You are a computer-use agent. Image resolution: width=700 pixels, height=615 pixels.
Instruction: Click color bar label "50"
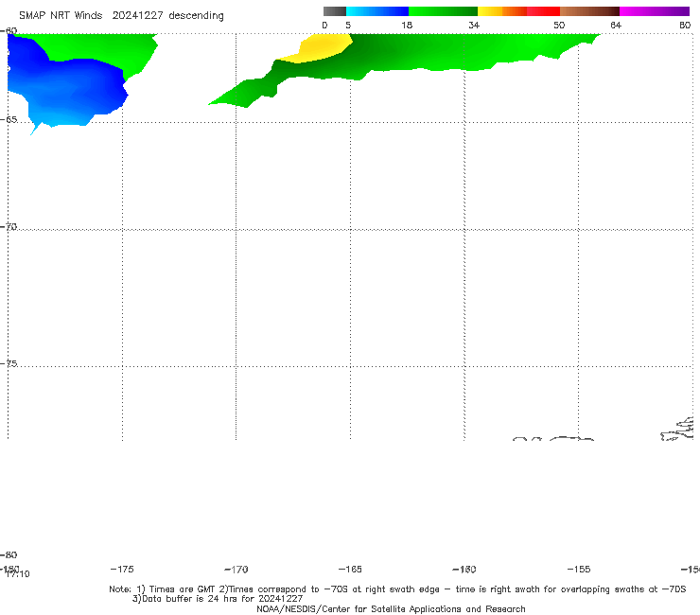click(x=559, y=26)
